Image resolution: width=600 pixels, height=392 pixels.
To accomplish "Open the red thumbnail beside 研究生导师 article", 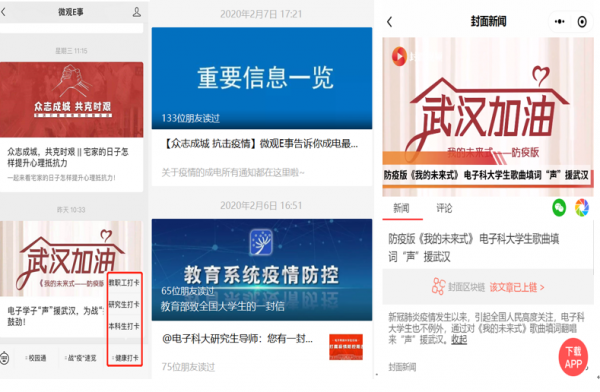I will point(346,347).
